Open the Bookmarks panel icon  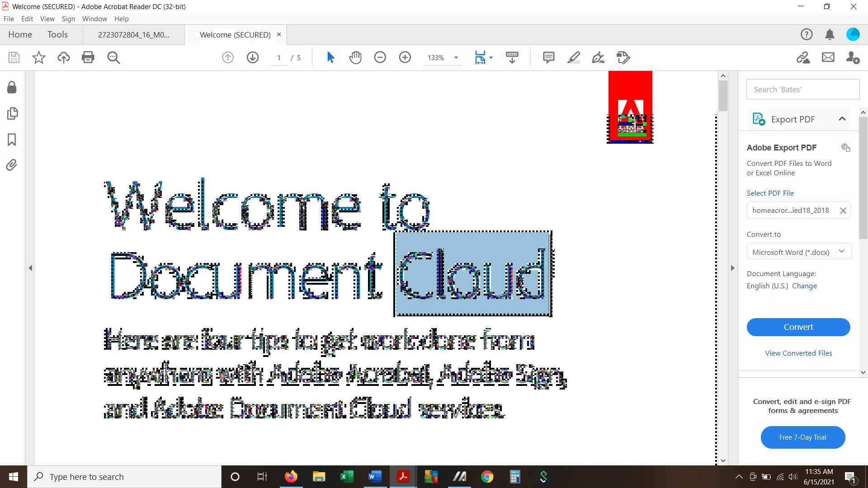(12, 140)
